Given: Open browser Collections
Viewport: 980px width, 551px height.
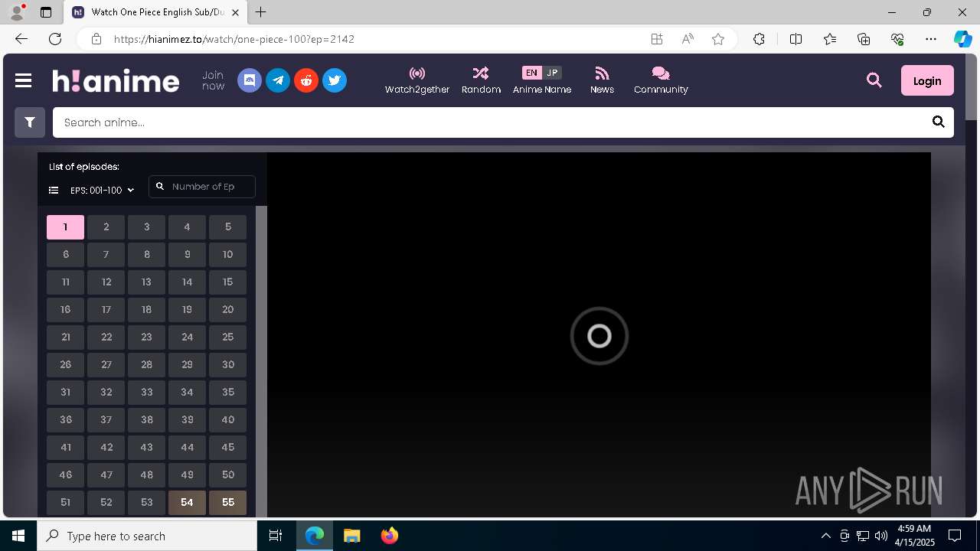Looking at the screenshot, I should pos(864,39).
